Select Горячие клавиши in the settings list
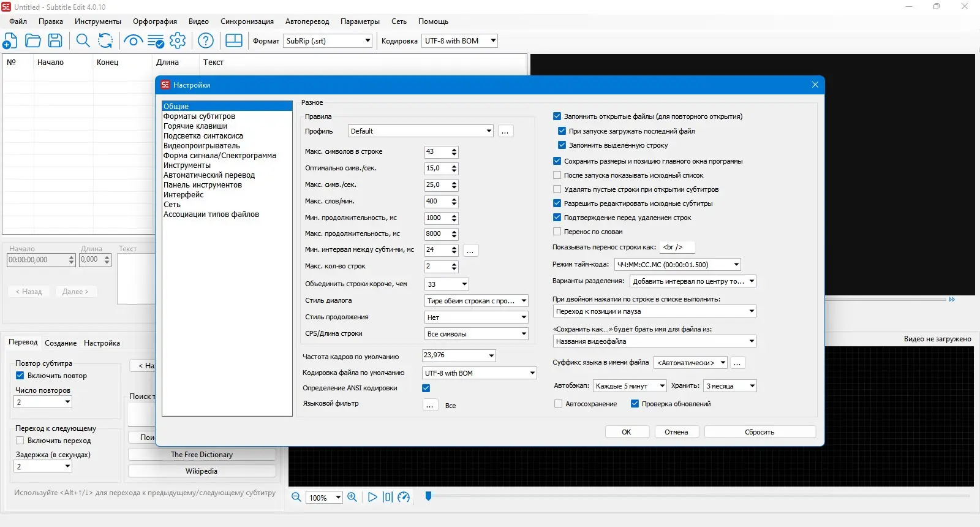Screen dimensions: 980x527 (195, 126)
